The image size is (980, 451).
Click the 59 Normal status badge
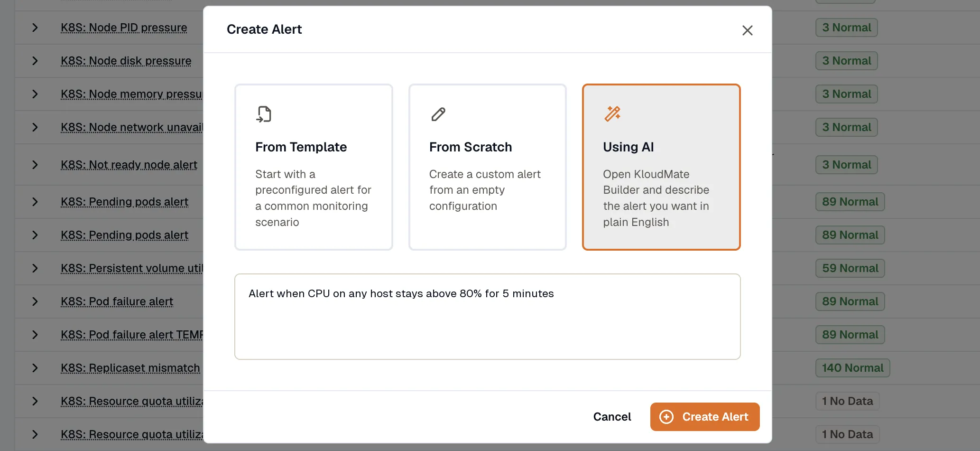[850, 268]
